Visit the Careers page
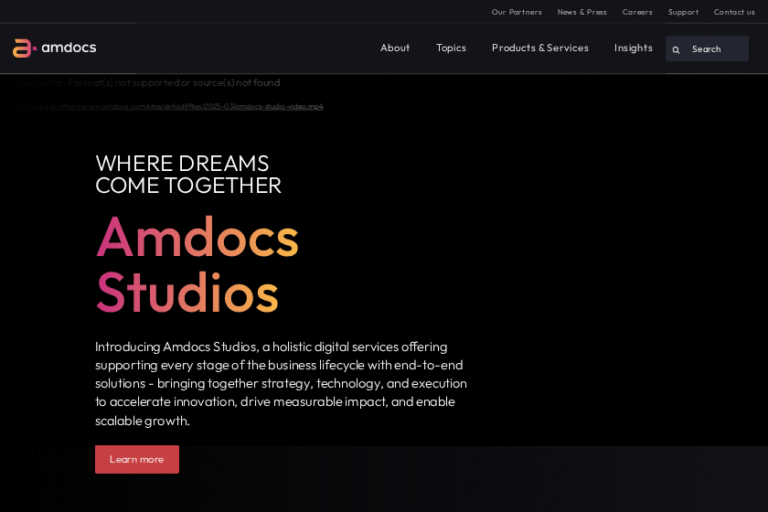 coord(637,12)
